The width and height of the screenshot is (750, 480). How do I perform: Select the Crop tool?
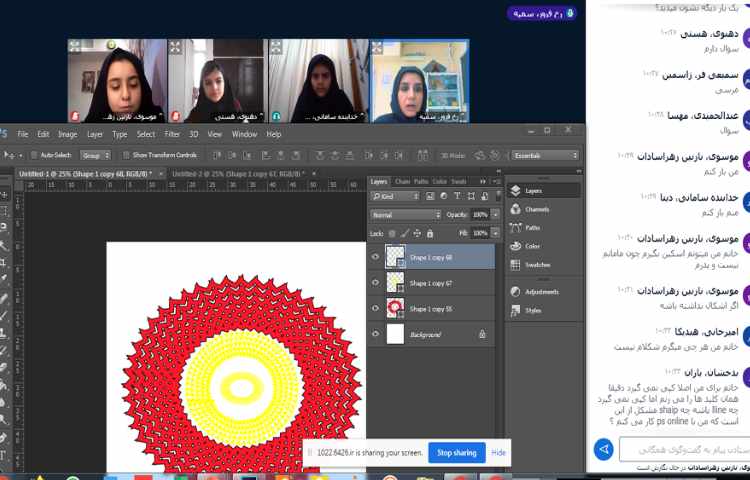tap(4, 262)
